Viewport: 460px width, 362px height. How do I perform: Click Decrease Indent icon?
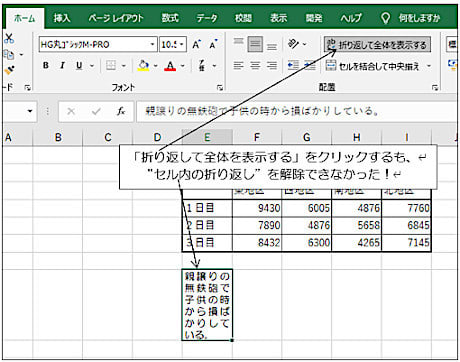[293, 66]
